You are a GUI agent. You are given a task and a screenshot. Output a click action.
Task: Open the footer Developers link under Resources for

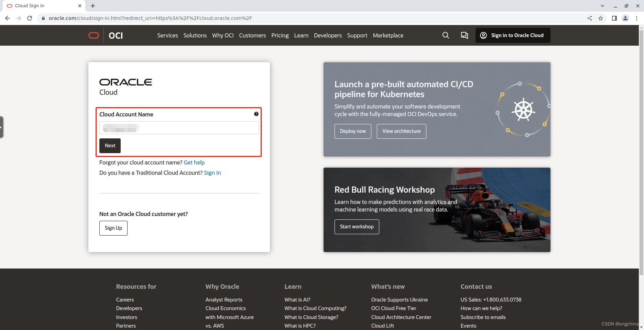(129, 308)
